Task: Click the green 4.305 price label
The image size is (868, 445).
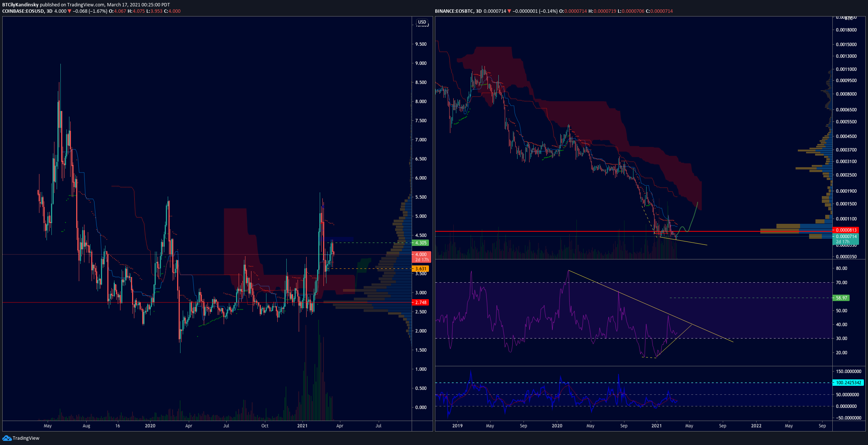Action: (421, 243)
